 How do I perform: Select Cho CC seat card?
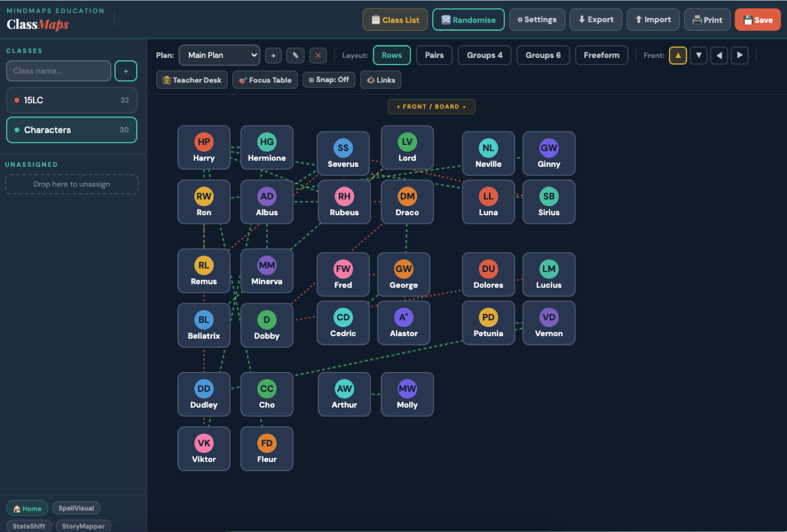point(266,394)
